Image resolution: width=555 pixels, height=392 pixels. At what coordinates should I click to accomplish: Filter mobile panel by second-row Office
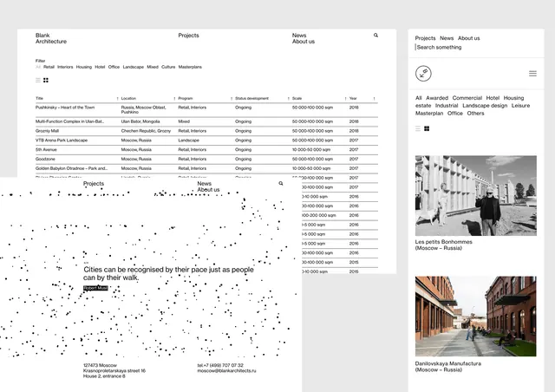pos(454,114)
